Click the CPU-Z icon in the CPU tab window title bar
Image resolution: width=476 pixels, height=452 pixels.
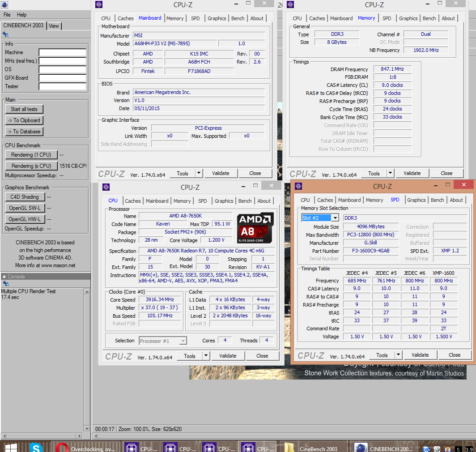point(106,187)
